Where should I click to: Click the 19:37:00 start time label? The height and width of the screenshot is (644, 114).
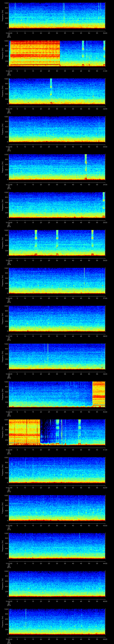[9, 336]
